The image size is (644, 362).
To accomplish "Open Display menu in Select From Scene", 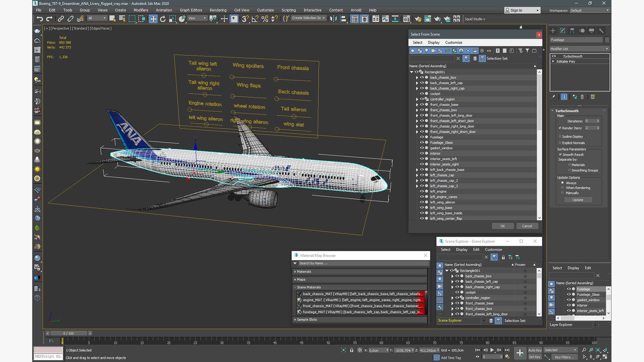I will click(x=434, y=43).
